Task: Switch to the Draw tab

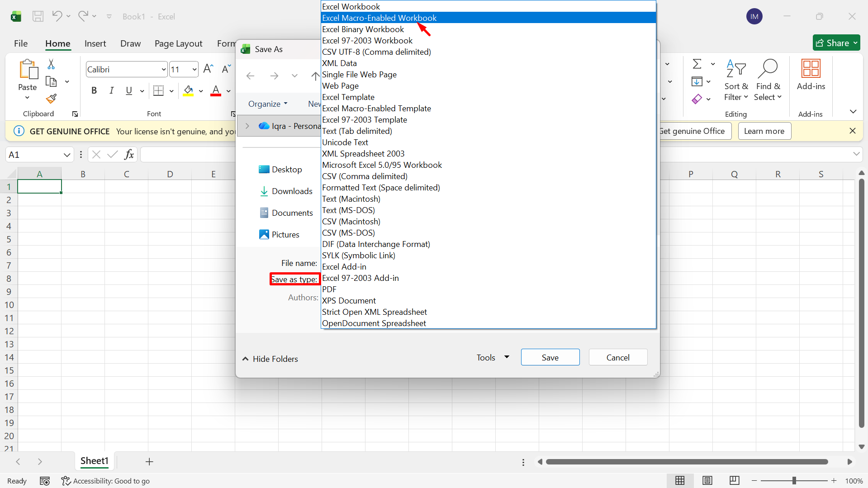Action: pos(130,43)
